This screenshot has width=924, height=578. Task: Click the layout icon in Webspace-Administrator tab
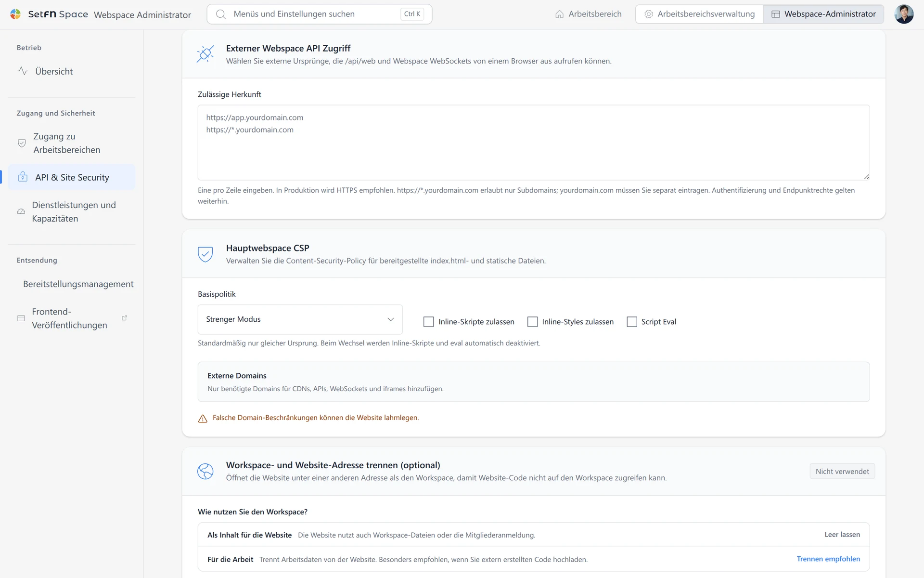(x=775, y=14)
